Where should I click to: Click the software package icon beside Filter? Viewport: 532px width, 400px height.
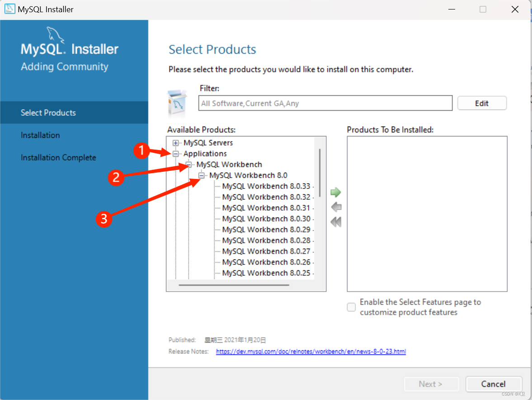coord(178,102)
